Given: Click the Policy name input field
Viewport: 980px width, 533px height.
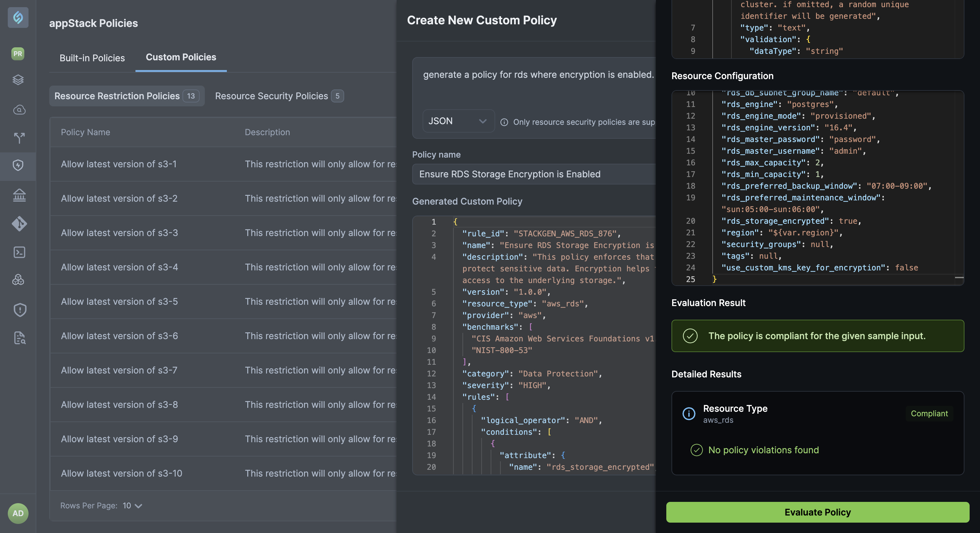Looking at the screenshot, I should pos(532,174).
